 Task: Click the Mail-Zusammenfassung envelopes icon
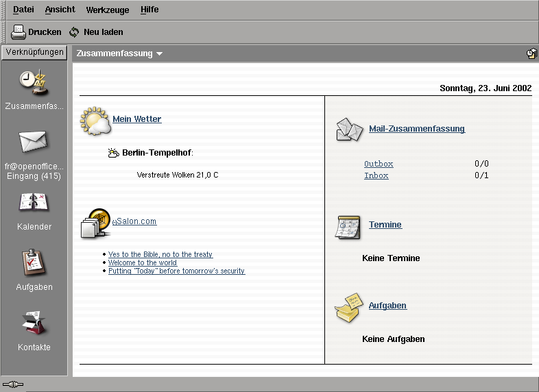(x=349, y=130)
